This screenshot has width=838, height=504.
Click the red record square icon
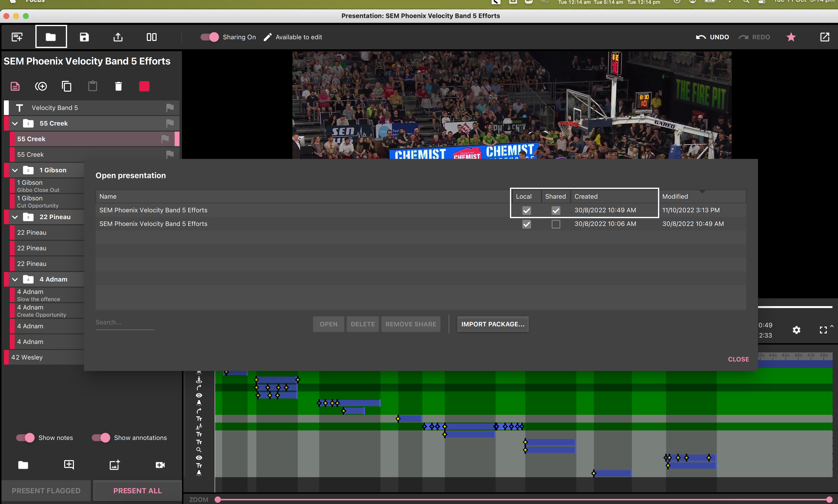pyautogui.click(x=144, y=86)
